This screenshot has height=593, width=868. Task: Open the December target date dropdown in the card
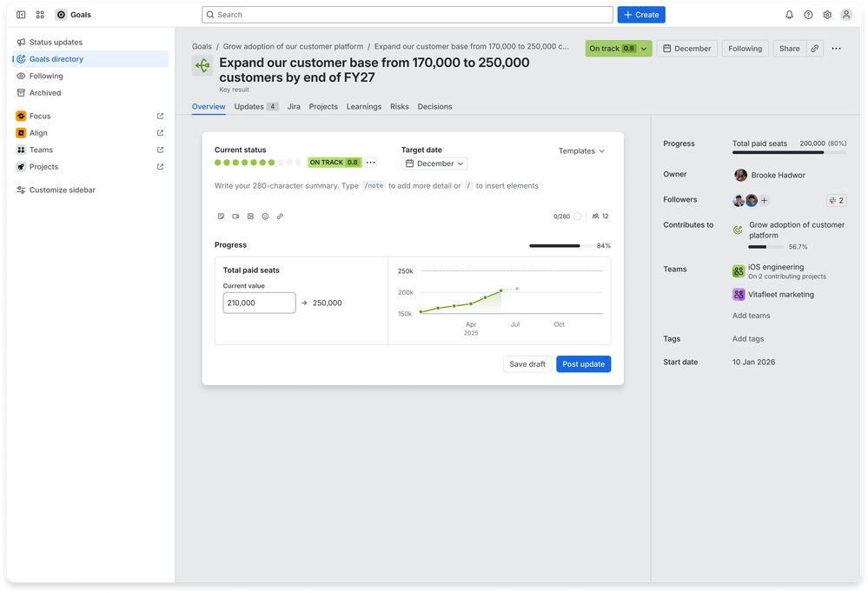(x=434, y=164)
